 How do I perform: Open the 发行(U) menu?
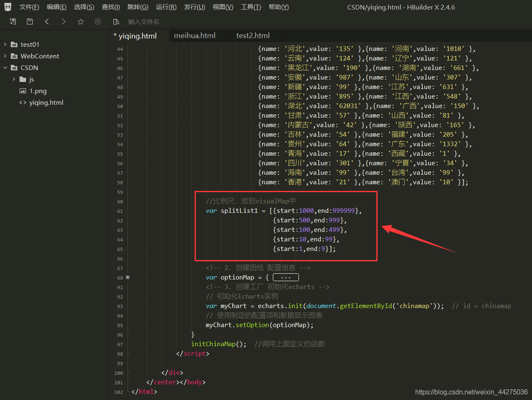(x=195, y=7)
